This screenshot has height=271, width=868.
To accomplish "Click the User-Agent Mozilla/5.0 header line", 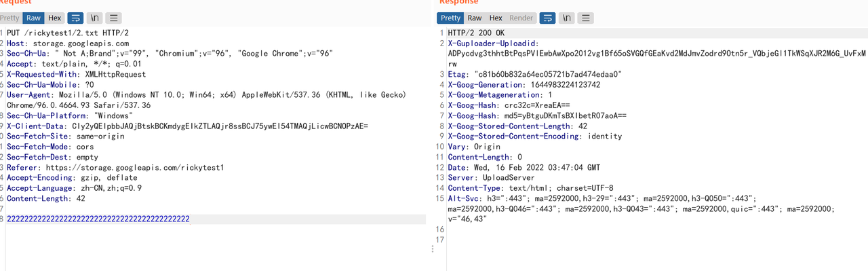I will coord(206,95).
